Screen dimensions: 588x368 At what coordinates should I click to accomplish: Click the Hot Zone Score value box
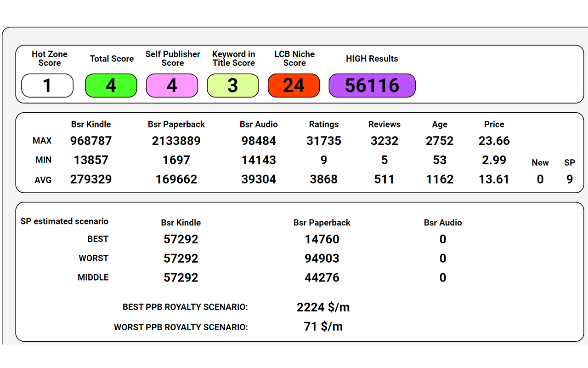47,86
